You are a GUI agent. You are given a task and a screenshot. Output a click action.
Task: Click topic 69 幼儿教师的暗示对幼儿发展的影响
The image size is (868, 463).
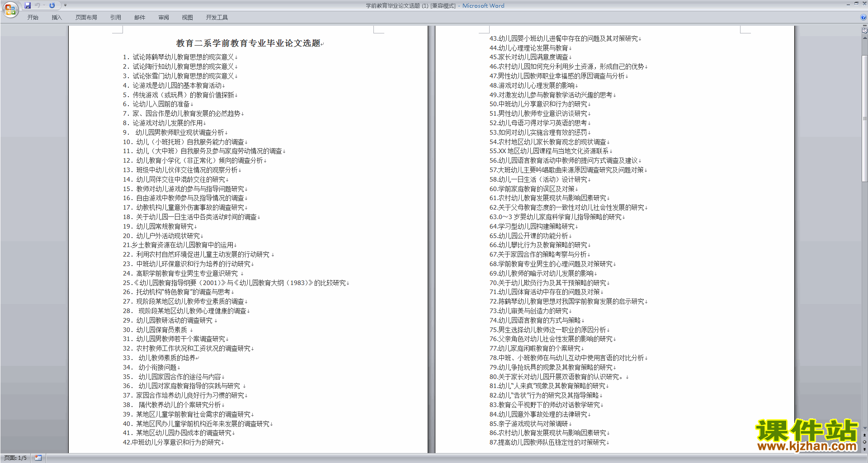click(542, 273)
